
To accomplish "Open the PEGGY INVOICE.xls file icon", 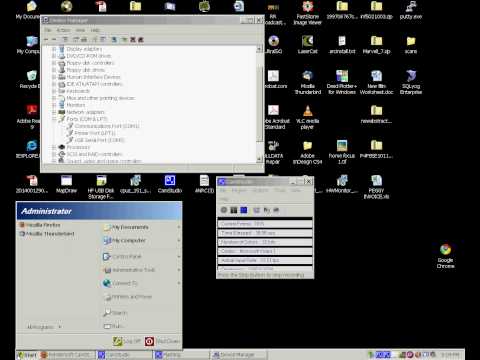I will coord(376,187).
